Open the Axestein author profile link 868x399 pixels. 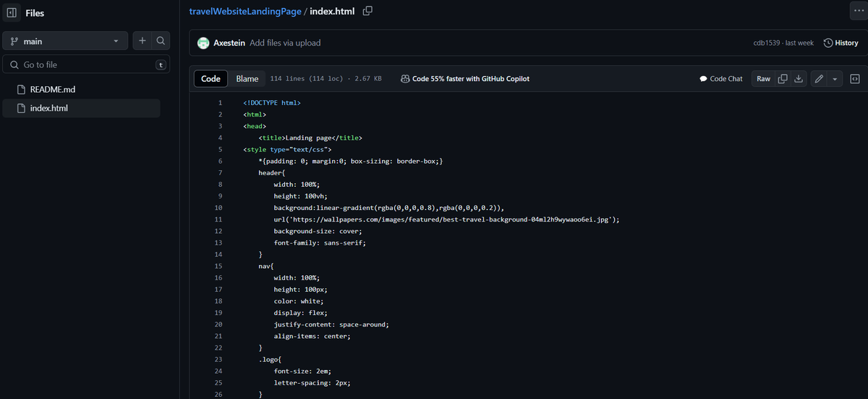click(x=229, y=43)
